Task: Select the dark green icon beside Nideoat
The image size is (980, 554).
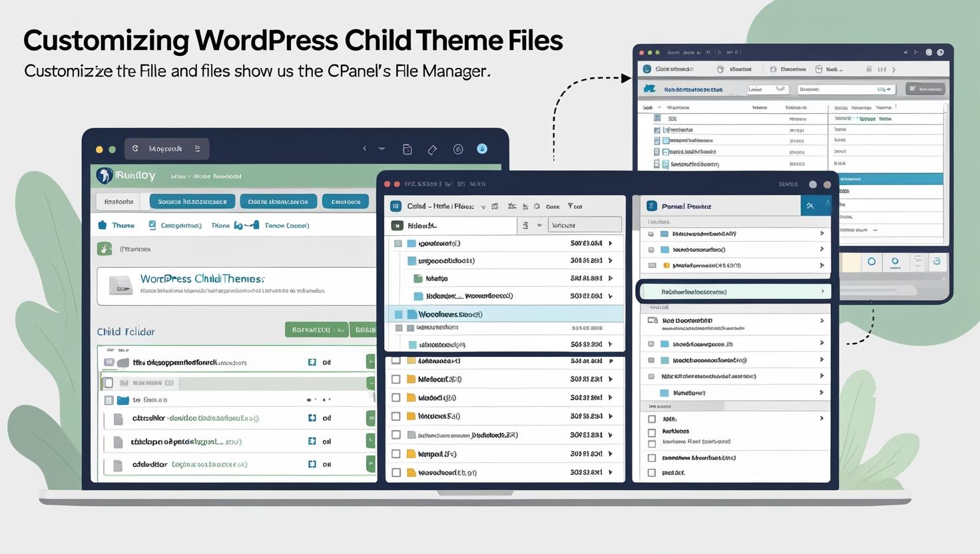Action: coord(397,226)
